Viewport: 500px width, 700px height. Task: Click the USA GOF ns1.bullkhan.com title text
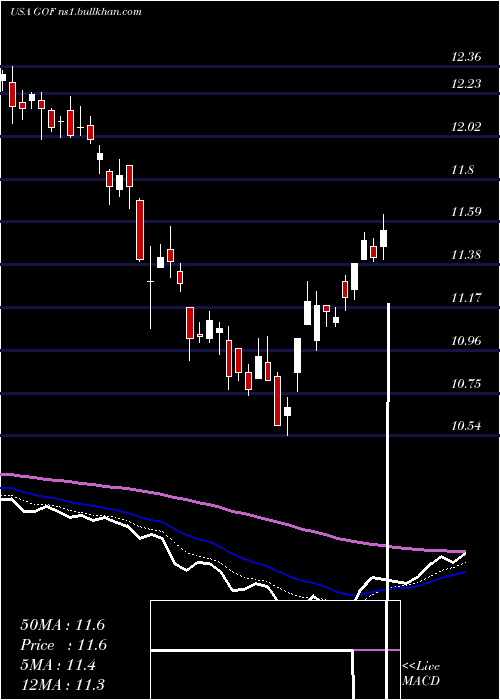[x=76, y=11]
